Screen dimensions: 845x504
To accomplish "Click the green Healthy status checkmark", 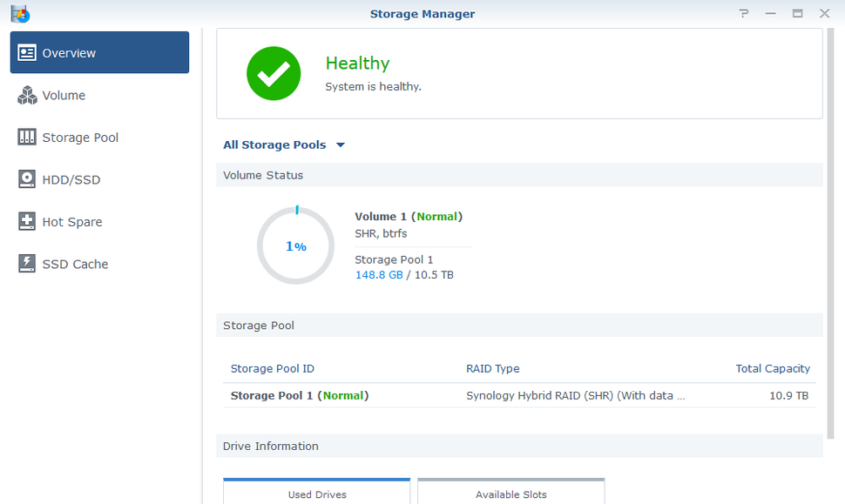I will pos(274,73).
